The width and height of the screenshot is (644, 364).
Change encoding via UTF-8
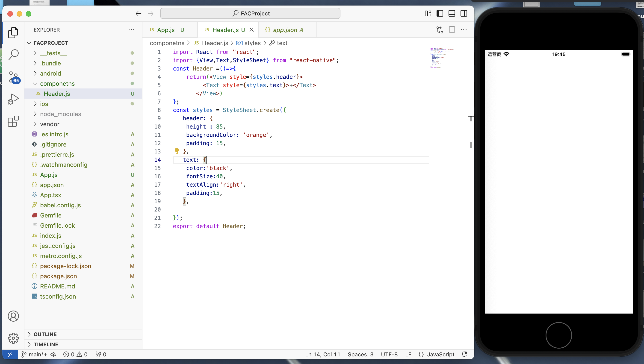(389, 354)
